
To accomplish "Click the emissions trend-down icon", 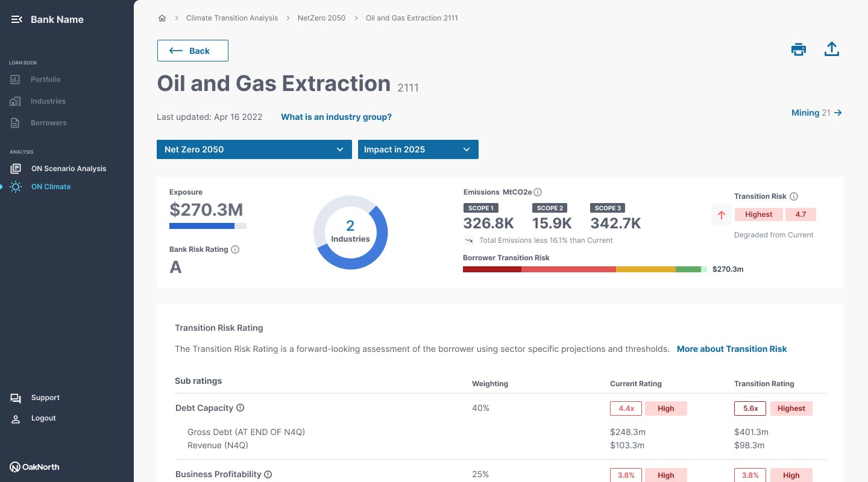I will (x=469, y=240).
